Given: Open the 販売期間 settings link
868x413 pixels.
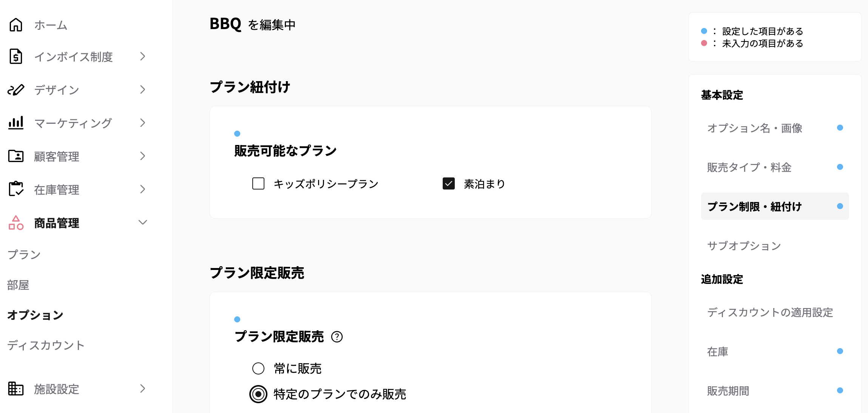Looking at the screenshot, I should [x=727, y=391].
